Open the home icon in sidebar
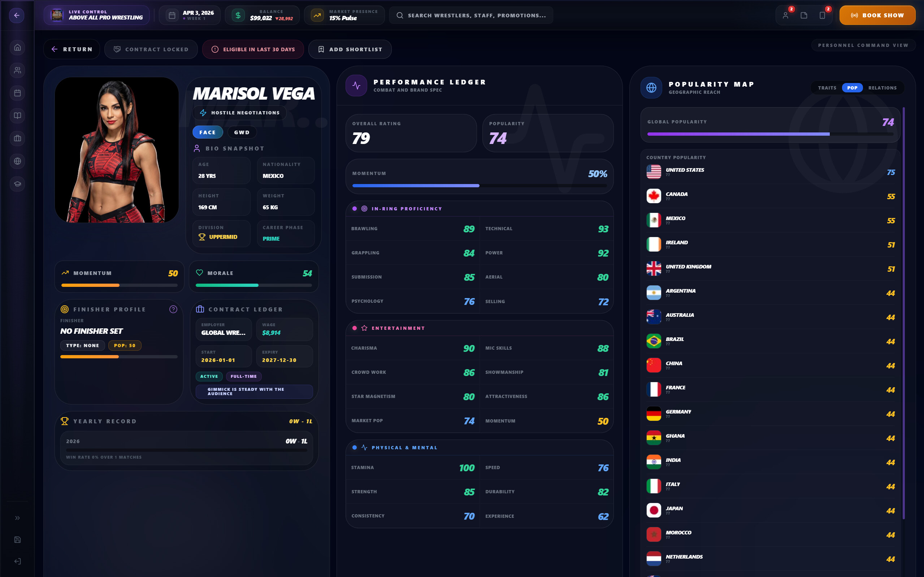The height and width of the screenshot is (577, 924). 17,47
